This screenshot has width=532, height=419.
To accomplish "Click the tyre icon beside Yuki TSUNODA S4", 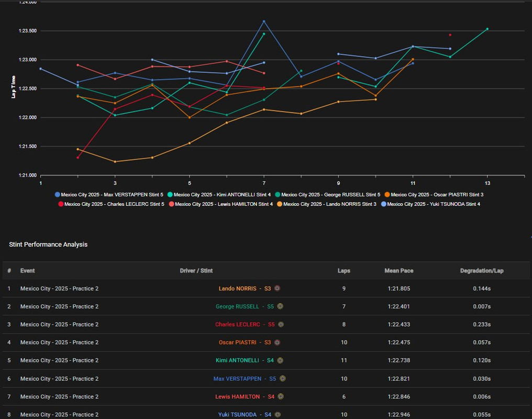I will click(x=278, y=414).
